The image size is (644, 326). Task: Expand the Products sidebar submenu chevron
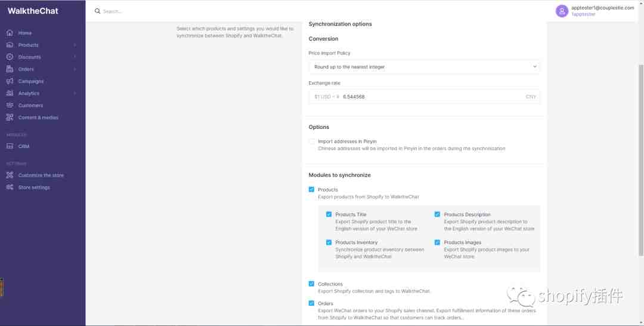click(75, 45)
